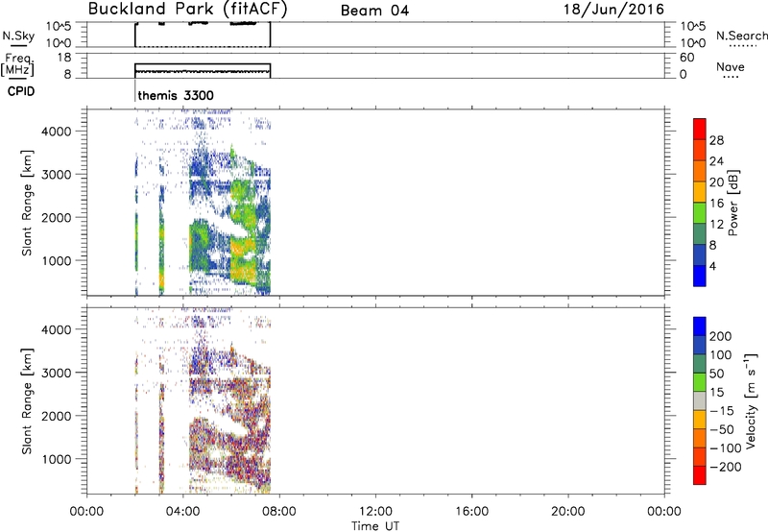
Task: Click the '4000' tick on the power panel
Action: coord(57,132)
